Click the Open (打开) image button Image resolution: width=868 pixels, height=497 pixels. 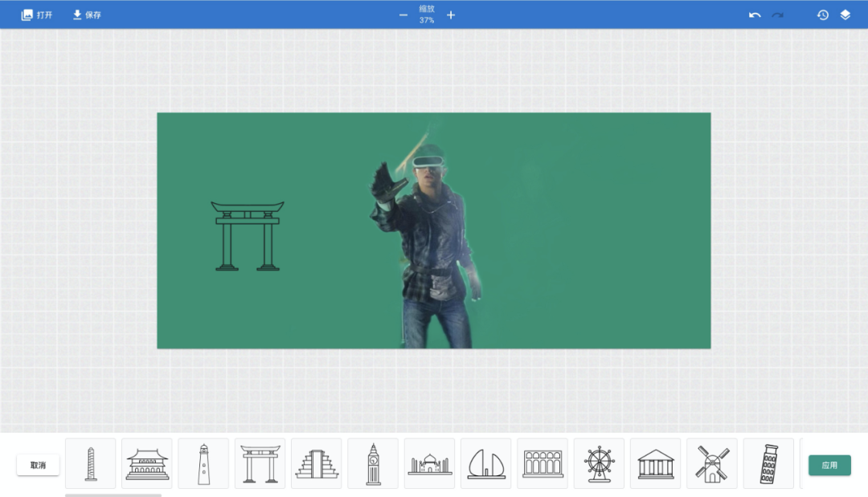[37, 14]
